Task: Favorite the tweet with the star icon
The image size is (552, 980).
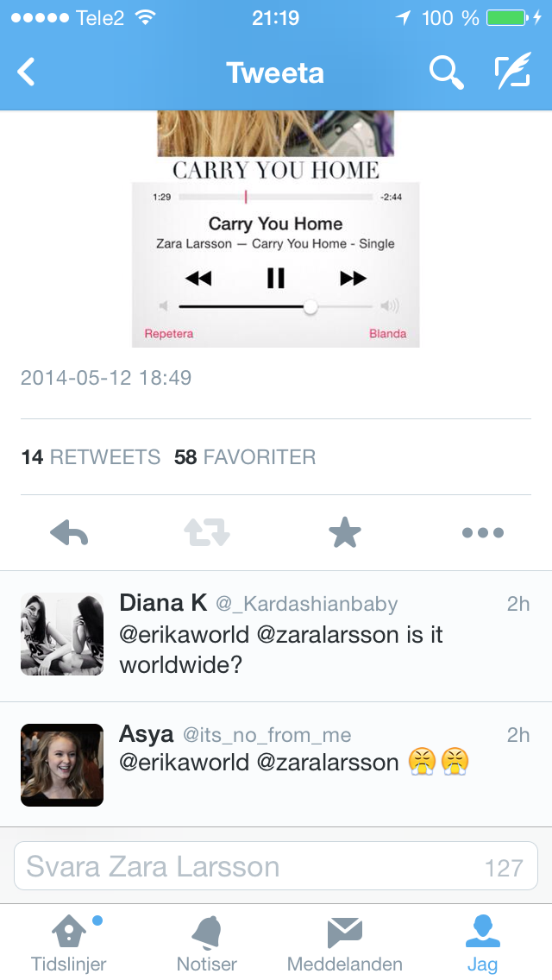Action: click(x=344, y=533)
